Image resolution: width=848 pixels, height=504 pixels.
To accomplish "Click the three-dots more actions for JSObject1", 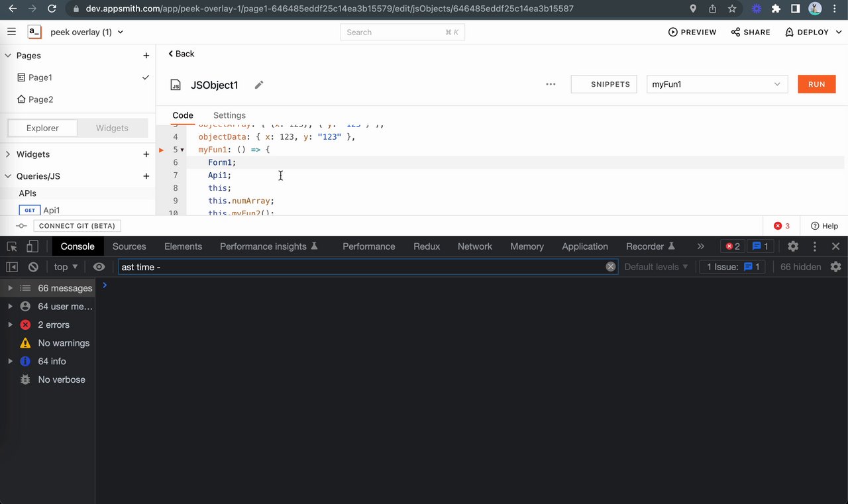I will 551,84.
